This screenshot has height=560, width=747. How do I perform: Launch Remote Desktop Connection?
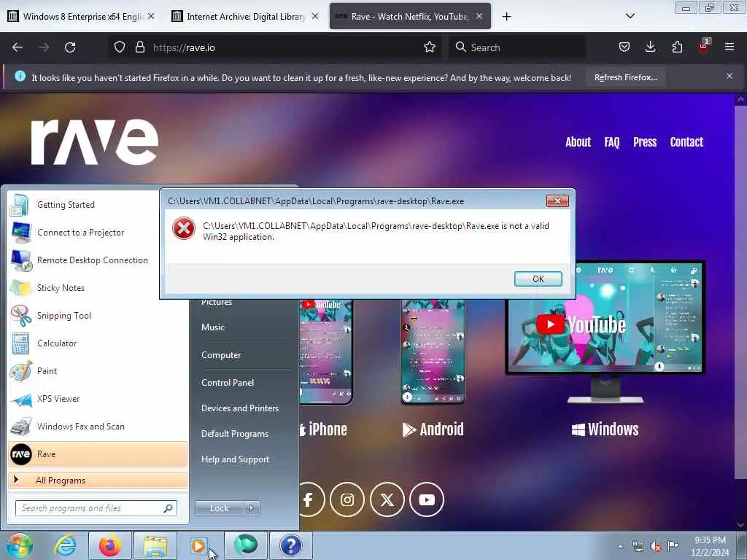83,260
